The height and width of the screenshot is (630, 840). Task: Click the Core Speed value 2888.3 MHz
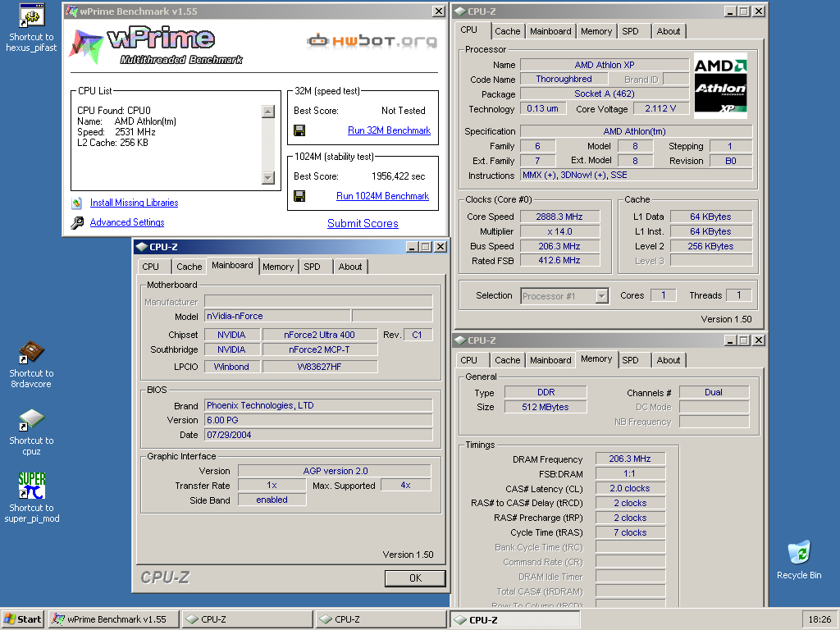tap(559, 217)
